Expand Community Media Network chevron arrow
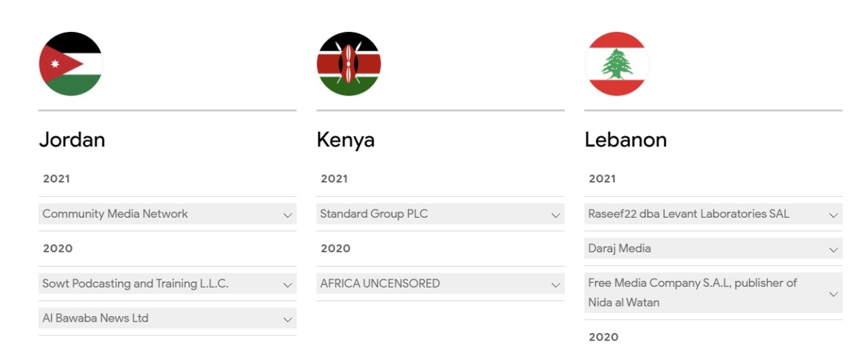The image size is (868, 350). coord(288,215)
